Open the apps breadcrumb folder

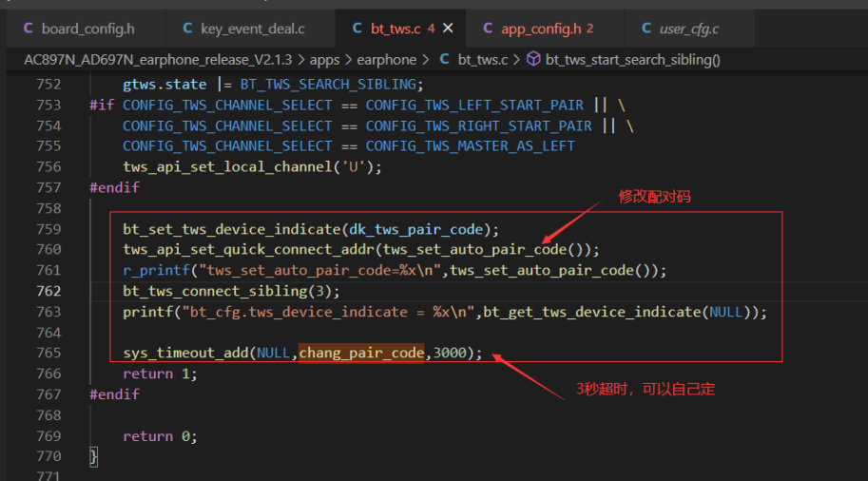tap(324, 60)
